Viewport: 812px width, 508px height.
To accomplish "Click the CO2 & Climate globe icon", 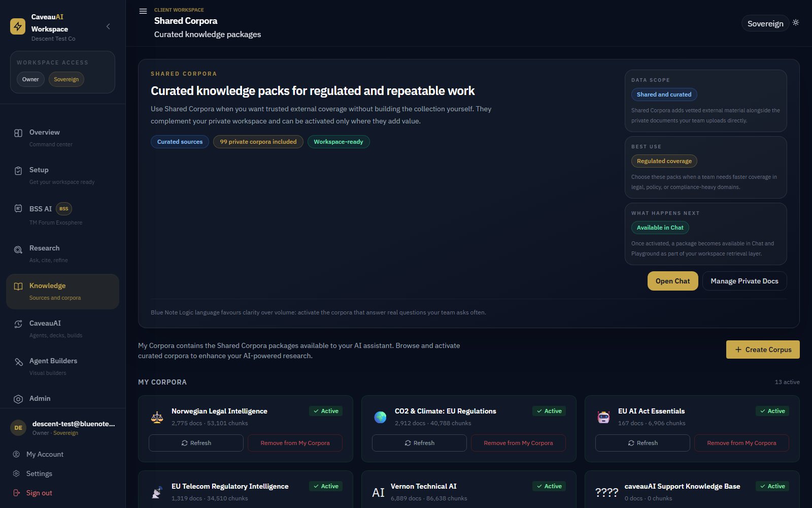I will [381, 417].
